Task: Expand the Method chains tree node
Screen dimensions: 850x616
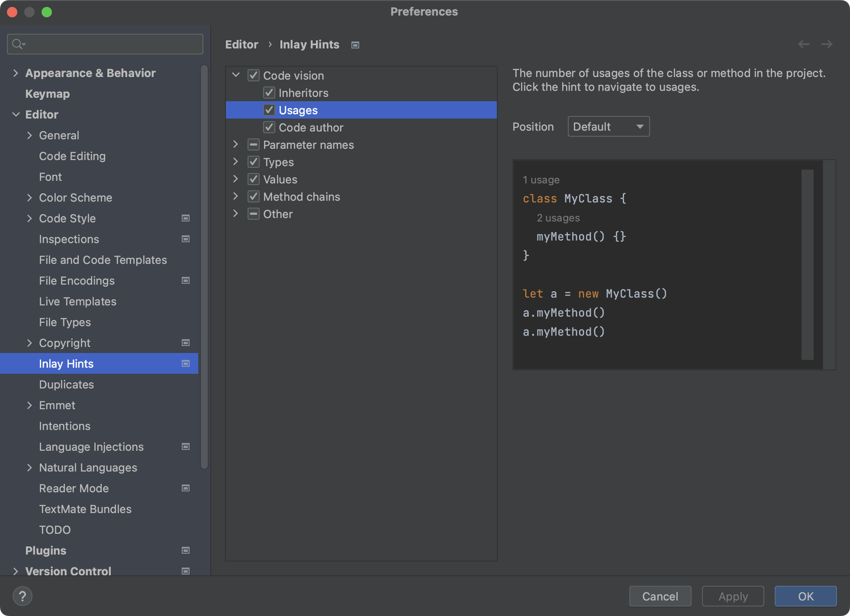Action: pyautogui.click(x=235, y=196)
